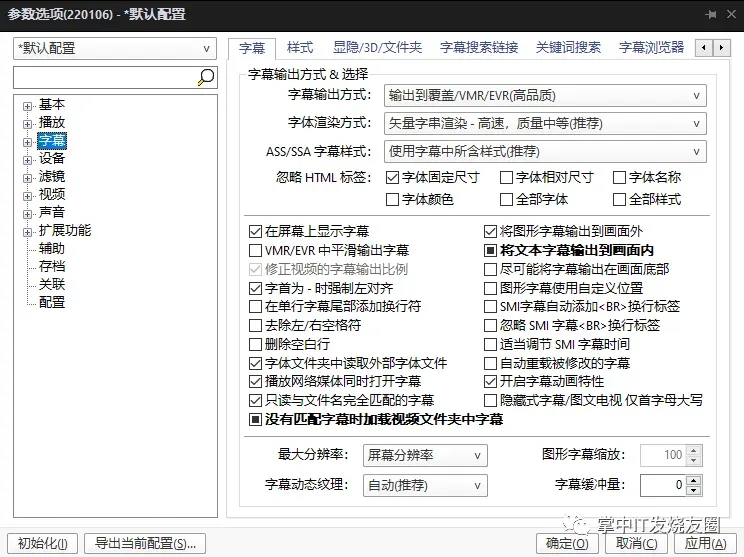744x557 pixels.
Task: Open the 默认配置 profile dropdown
Action: click(115, 48)
